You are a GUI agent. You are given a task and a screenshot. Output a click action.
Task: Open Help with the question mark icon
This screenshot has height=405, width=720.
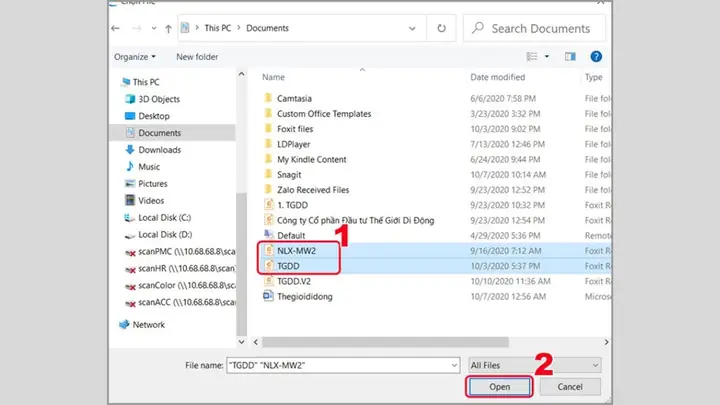tap(596, 56)
